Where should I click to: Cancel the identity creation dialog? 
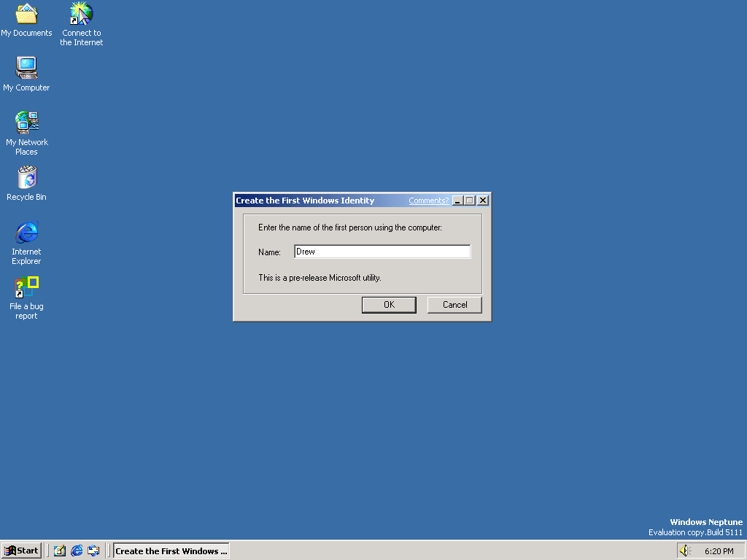coord(454,305)
